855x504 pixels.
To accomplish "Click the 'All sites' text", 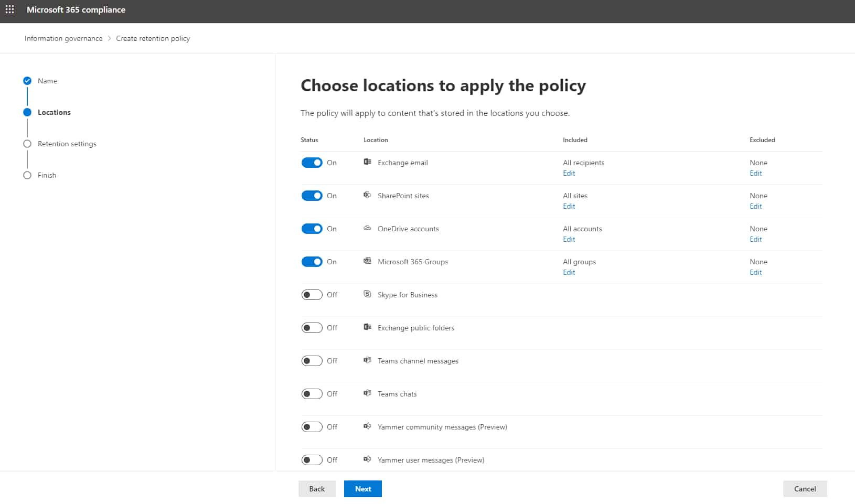I will click(575, 196).
